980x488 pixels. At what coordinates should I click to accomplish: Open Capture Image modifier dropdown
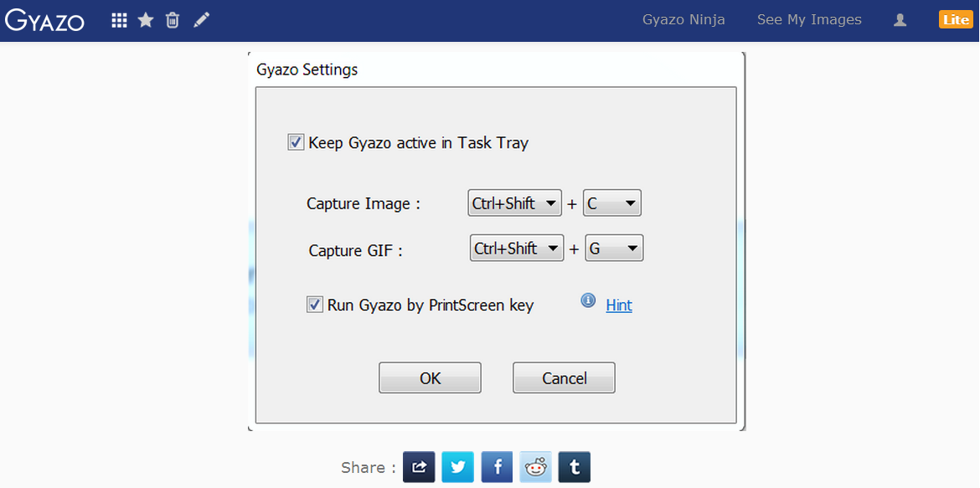(515, 203)
